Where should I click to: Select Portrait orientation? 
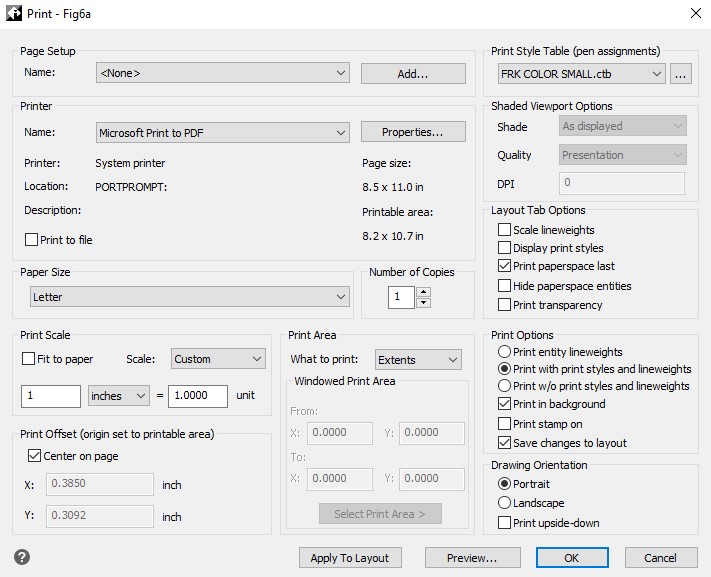504,484
